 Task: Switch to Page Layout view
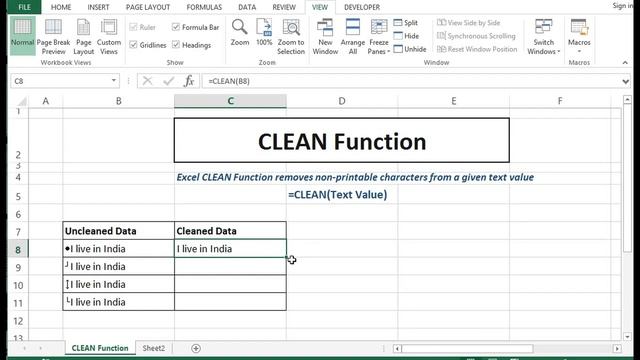(84, 36)
